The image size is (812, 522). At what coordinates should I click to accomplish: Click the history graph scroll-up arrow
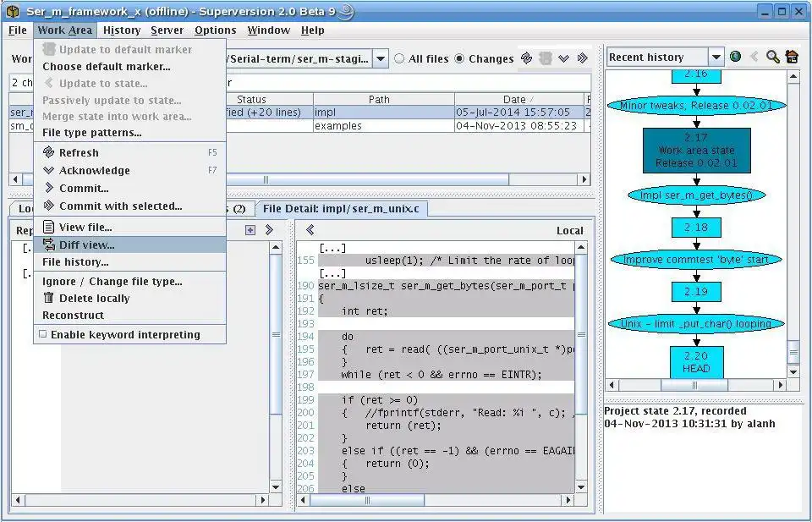pyautogui.click(x=793, y=77)
